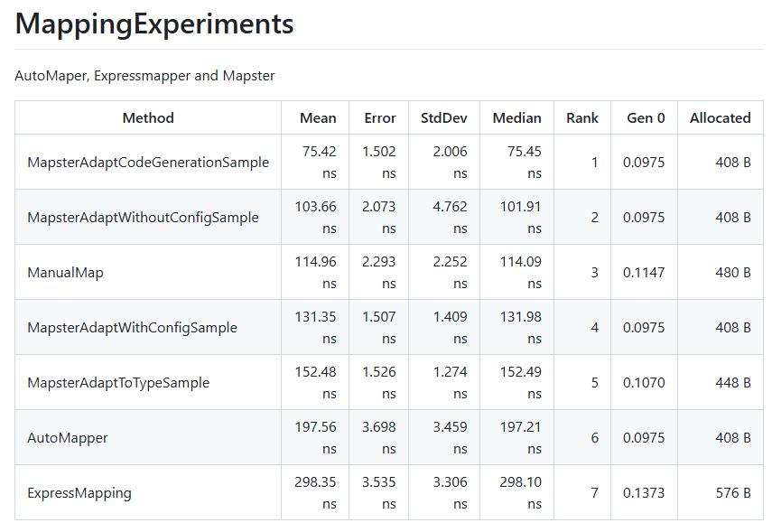Click the MapsterAdaptWithoutConfigSample row name
The height and width of the screenshot is (532, 772).
(x=143, y=218)
